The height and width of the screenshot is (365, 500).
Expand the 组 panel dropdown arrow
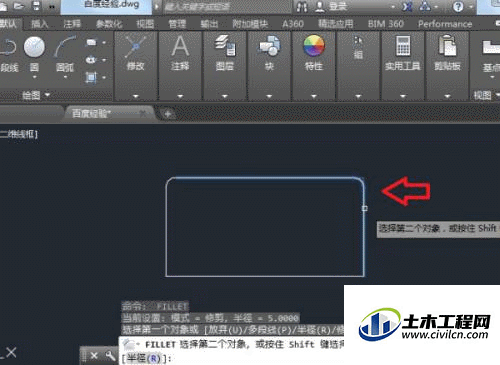click(358, 96)
